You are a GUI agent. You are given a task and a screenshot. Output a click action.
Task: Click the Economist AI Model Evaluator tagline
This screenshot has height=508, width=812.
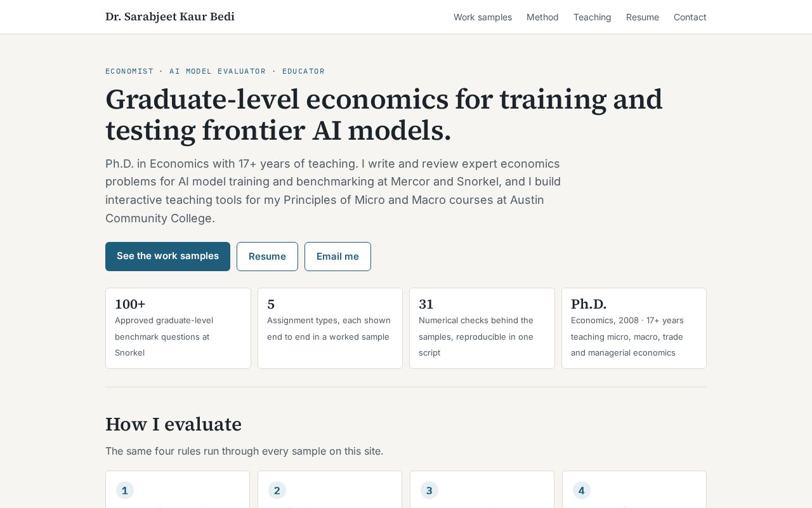click(215, 71)
